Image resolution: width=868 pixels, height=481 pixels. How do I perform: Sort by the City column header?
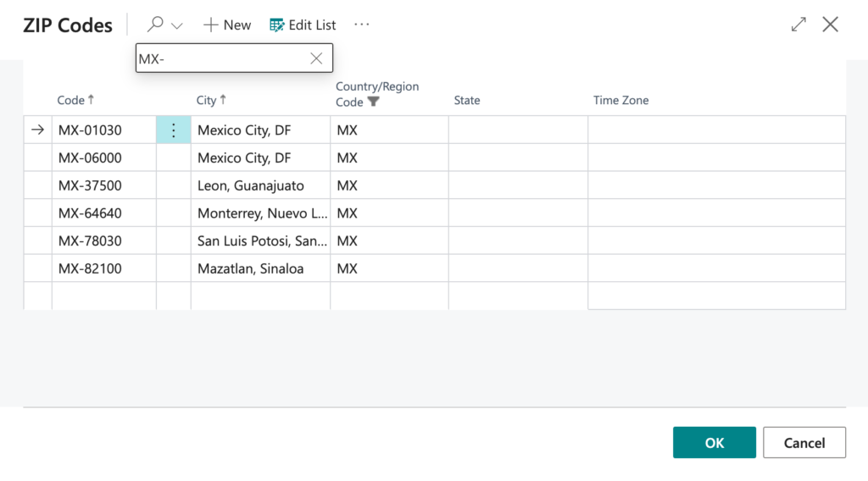tap(211, 100)
